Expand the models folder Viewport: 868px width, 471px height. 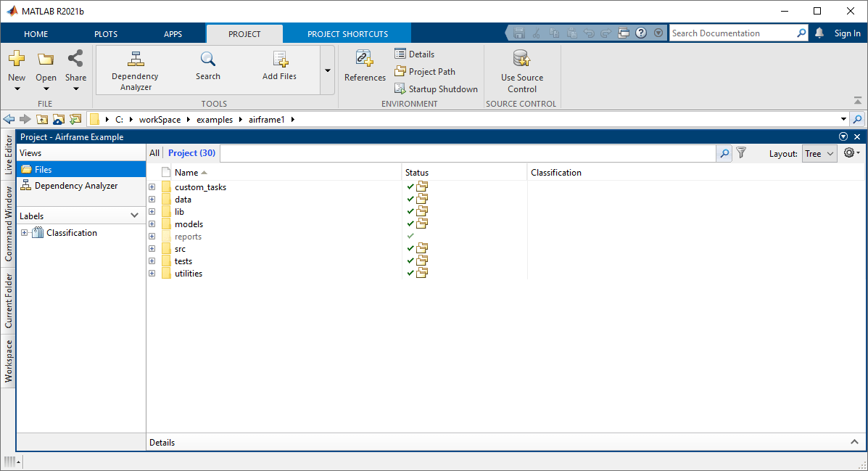(x=152, y=224)
